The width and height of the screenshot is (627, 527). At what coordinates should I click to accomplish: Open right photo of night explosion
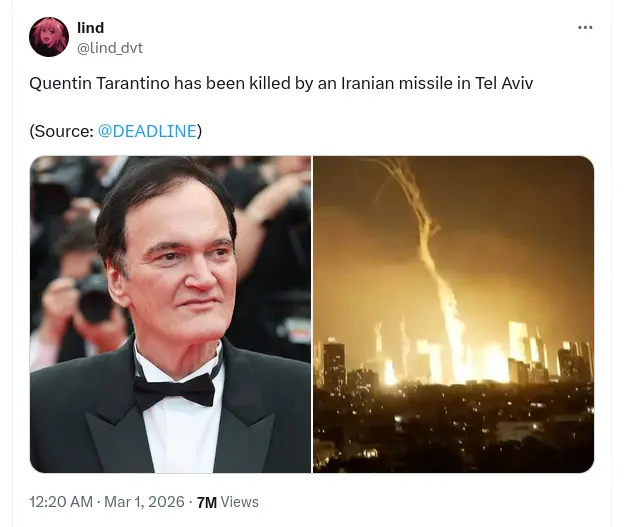[x=454, y=314]
